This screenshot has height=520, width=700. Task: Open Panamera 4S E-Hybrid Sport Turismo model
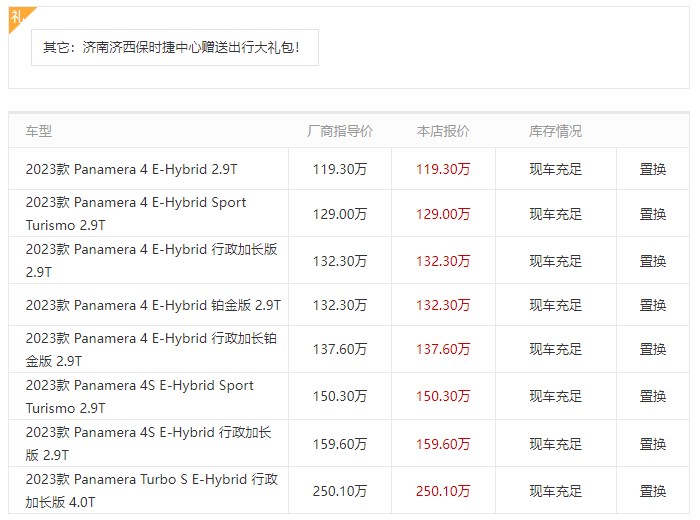pos(140,396)
